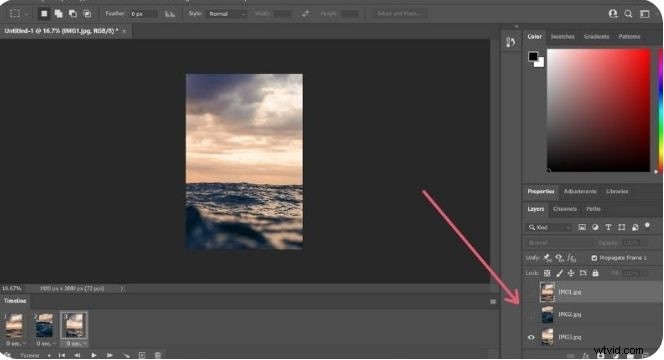Filter layers by smart objects icon
The width and height of the screenshot is (664, 360).
point(635,227)
